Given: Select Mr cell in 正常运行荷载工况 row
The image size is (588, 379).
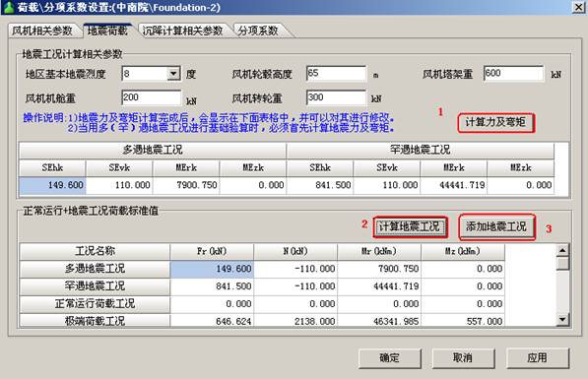Looking at the screenshot, I should tap(379, 304).
